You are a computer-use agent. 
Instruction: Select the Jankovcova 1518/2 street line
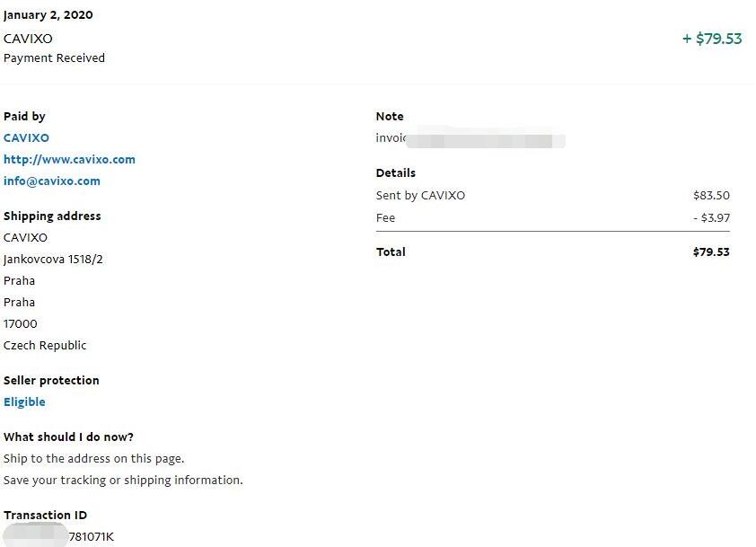tap(53, 260)
